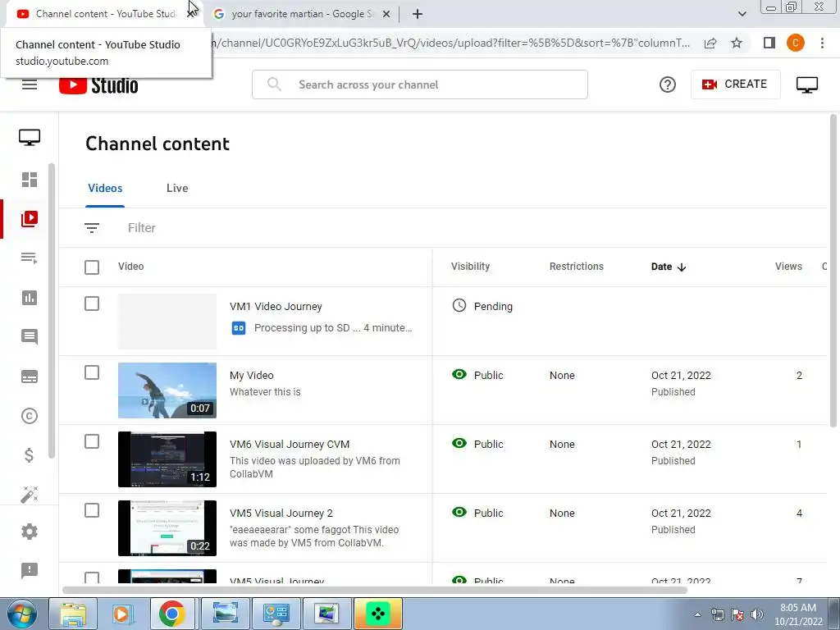Click the vertical scrollbar of the page
840x630 pixels.
click(833, 271)
